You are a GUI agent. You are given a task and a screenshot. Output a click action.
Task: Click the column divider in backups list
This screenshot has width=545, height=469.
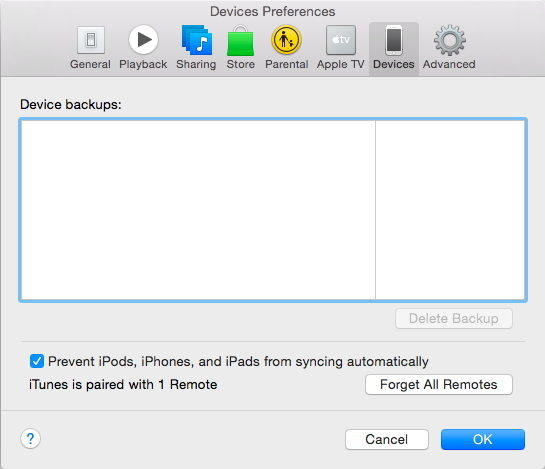point(375,210)
